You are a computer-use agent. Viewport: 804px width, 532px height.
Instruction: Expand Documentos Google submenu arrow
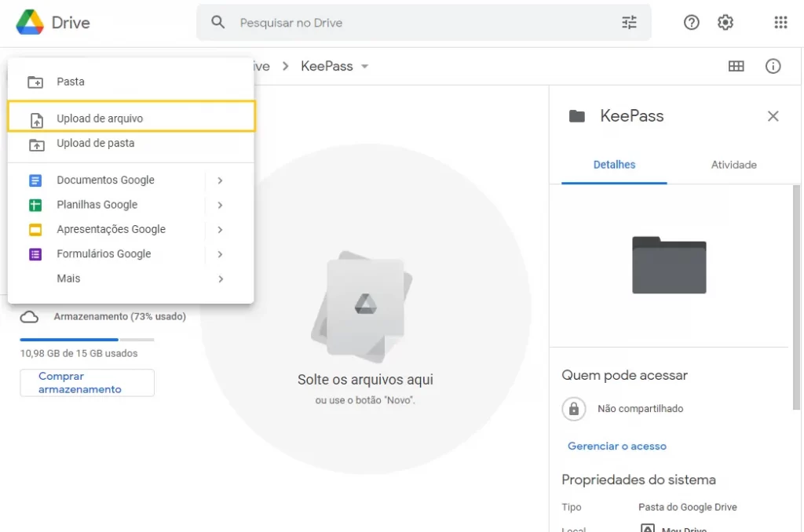[220, 180]
